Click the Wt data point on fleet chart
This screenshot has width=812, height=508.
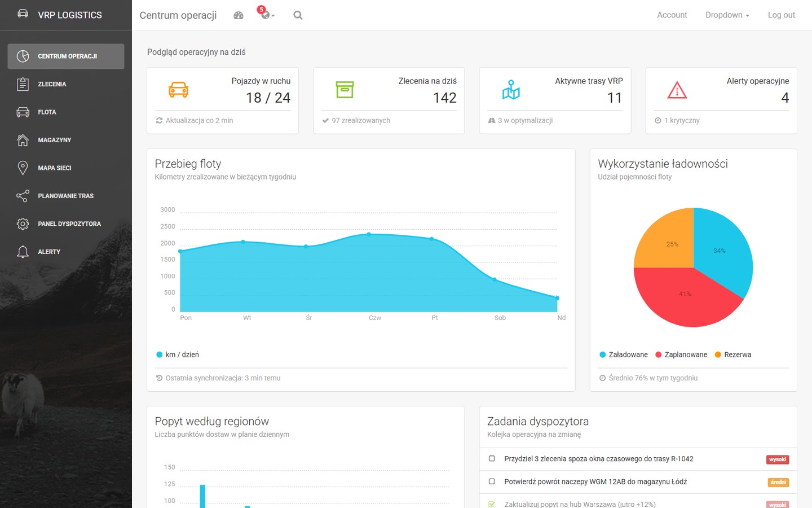(x=243, y=242)
